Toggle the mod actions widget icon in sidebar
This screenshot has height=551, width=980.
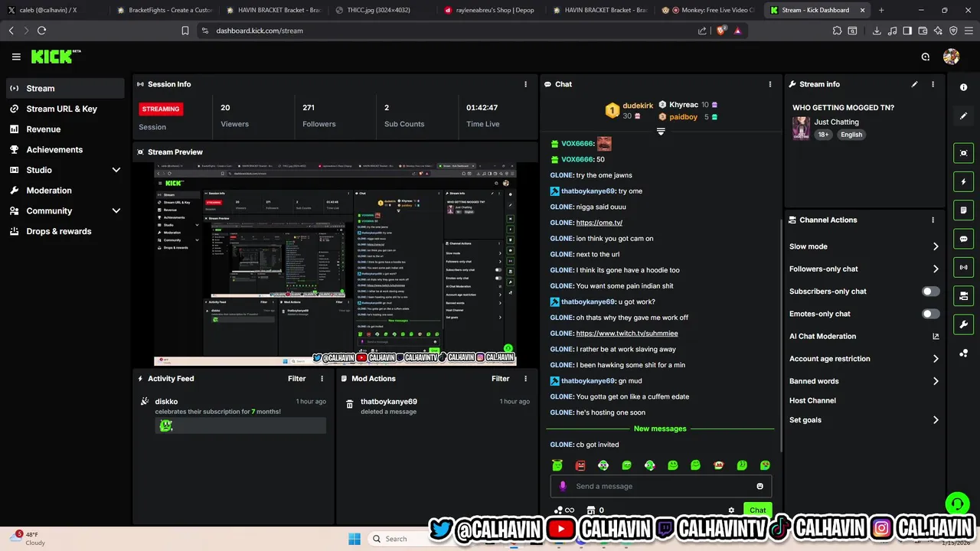(963, 295)
